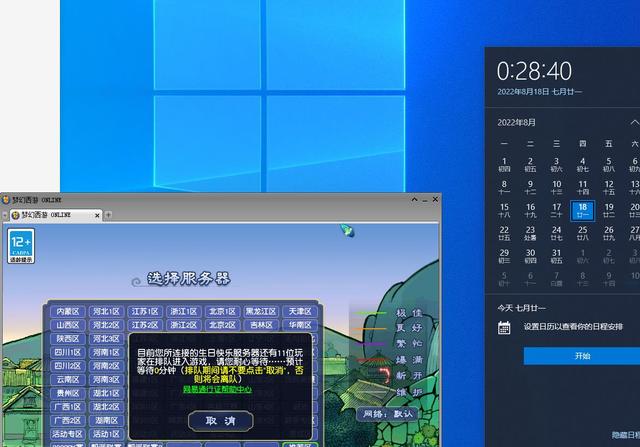The image size is (640, 447).
Task: Click the 网络：默认 network button
Action: pyautogui.click(x=387, y=414)
